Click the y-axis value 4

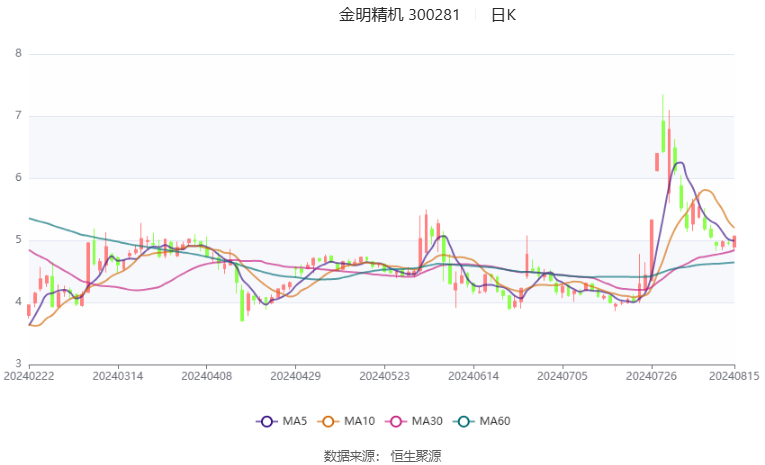(19, 302)
